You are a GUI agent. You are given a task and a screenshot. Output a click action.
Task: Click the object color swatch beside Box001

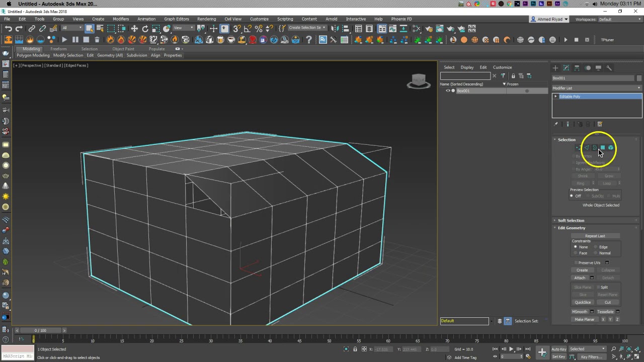click(x=639, y=78)
